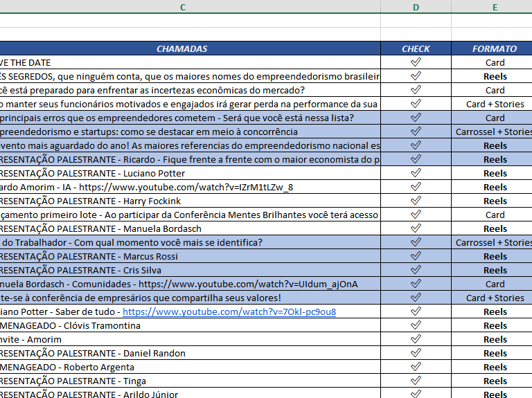Click the CHECK header cell
The height and width of the screenshot is (398, 532).
(416, 48)
